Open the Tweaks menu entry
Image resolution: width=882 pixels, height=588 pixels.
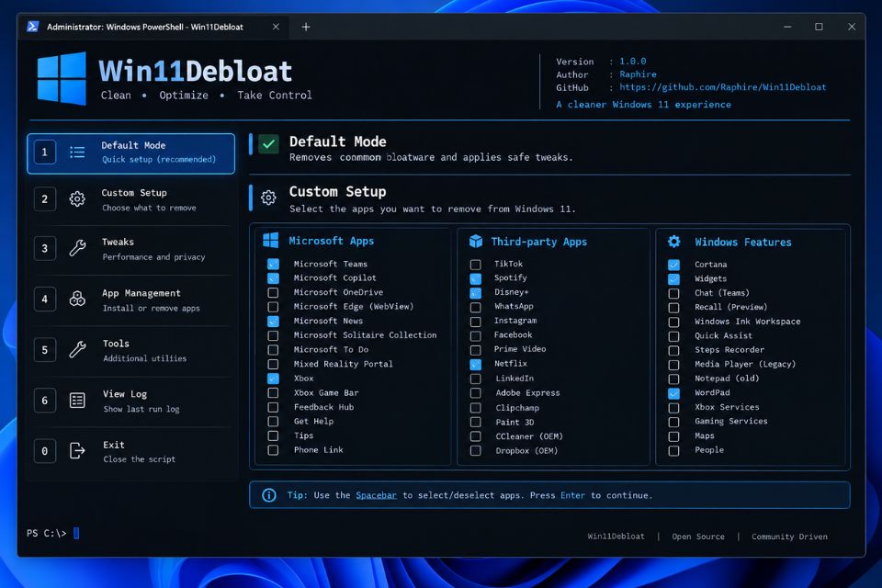tap(130, 249)
